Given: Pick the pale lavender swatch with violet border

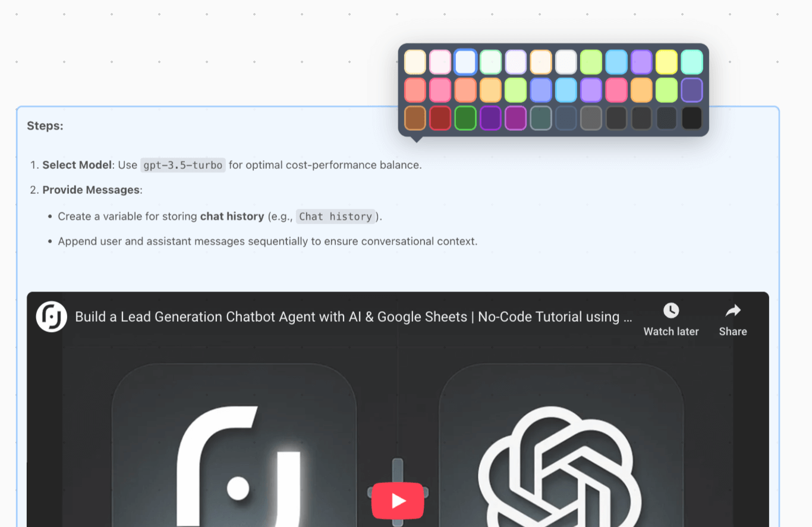Looking at the screenshot, I should [x=516, y=62].
